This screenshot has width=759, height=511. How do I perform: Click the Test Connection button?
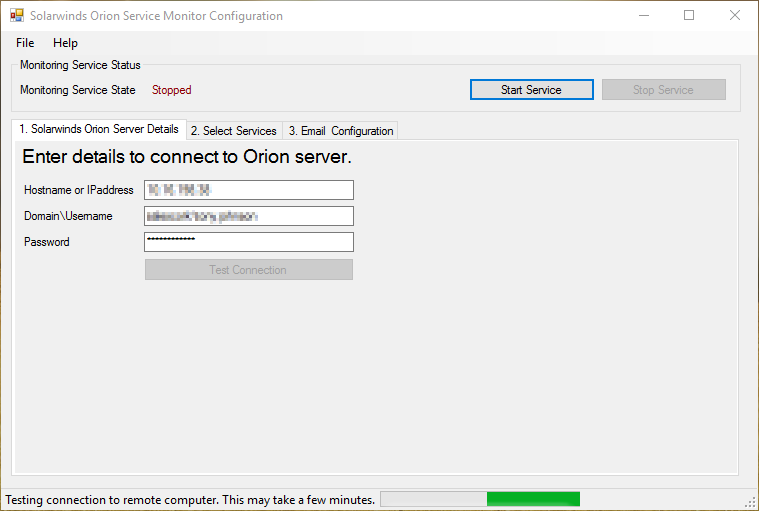click(x=249, y=270)
